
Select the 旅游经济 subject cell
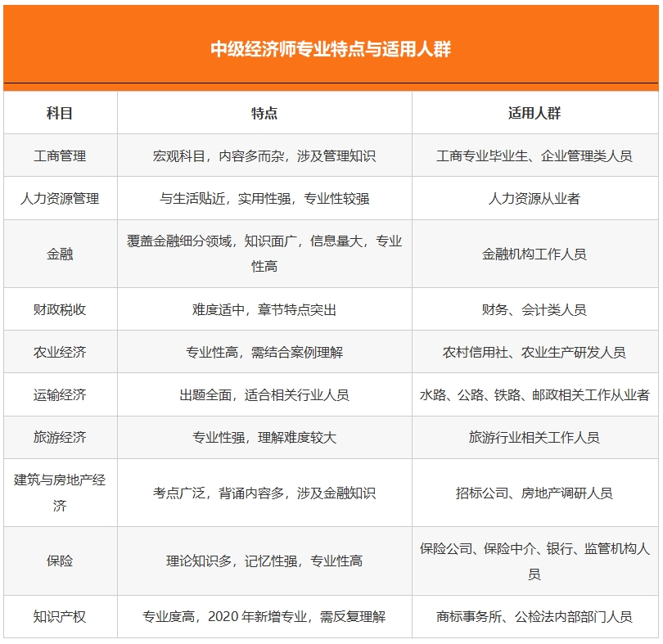click(60, 437)
